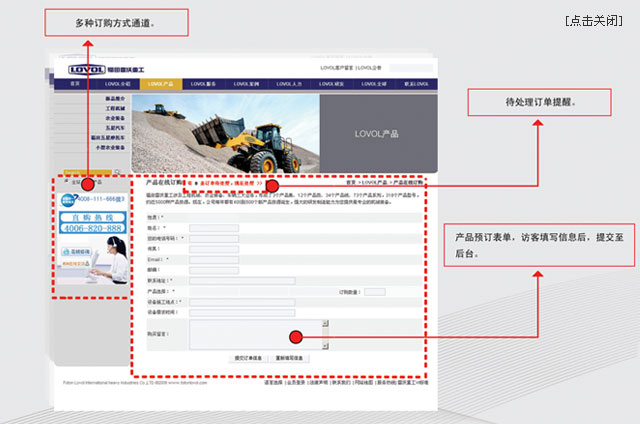Open 福田五星摩托车 in the sidebar menu

(108, 138)
